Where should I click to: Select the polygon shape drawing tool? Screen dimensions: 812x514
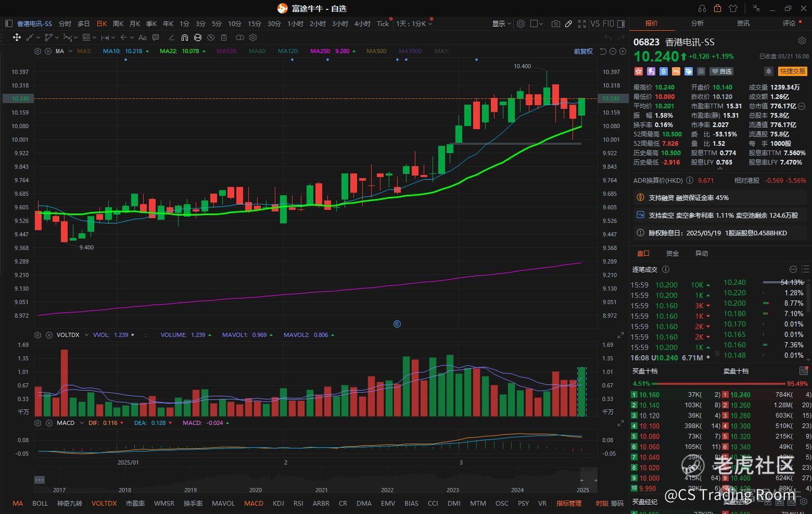[48, 37]
